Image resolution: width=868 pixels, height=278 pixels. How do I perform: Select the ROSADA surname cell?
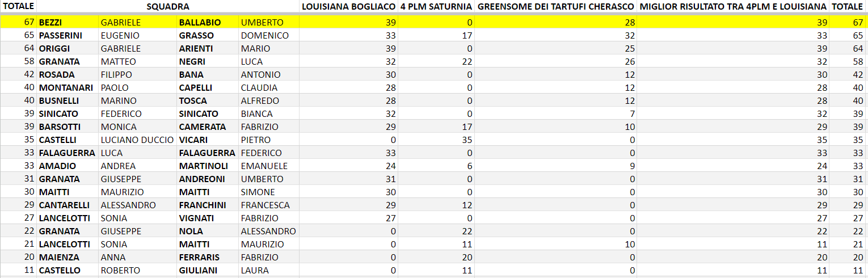point(57,74)
